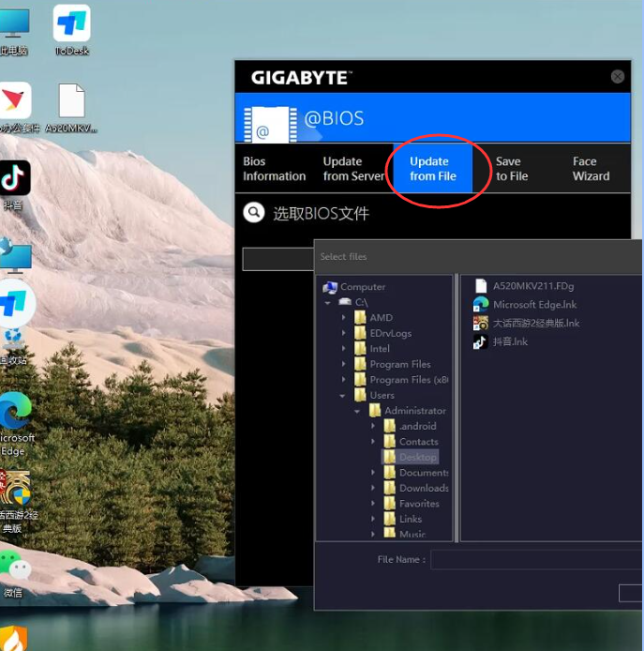Open the ToDesk desktop icon
The width and height of the screenshot is (644, 651).
pyautogui.click(x=71, y=25)
